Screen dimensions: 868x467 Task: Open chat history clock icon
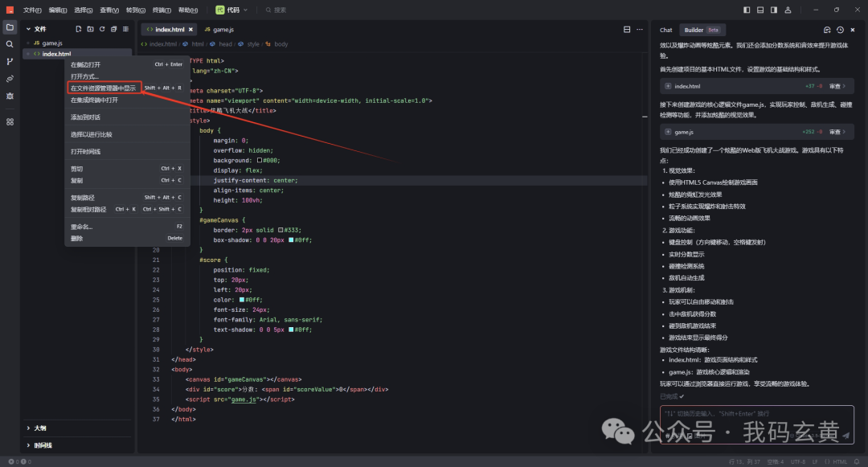click(840, 30)
